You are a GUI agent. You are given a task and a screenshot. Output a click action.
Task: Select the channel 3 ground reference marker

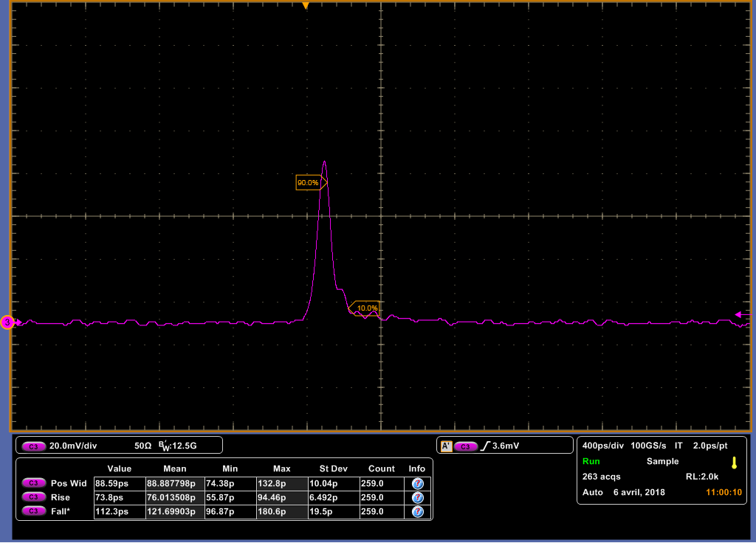tap(7, 322)
